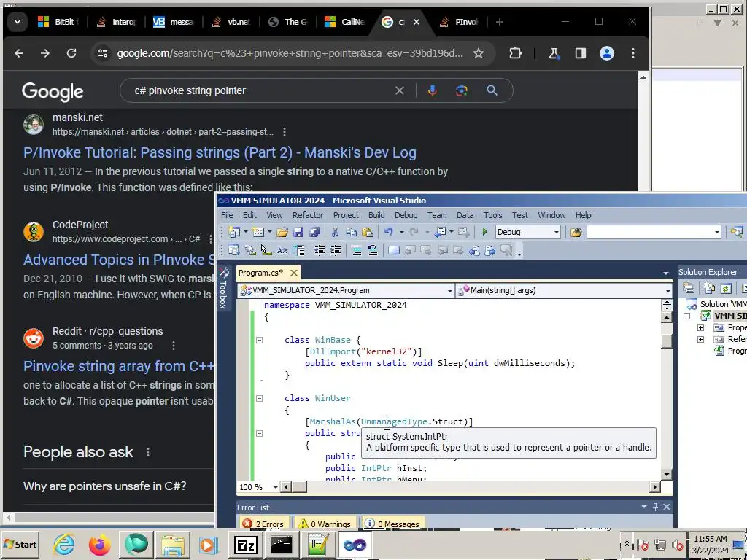Click the Refresh icon in Solution Explorer toolbar

tap(726, 288)
